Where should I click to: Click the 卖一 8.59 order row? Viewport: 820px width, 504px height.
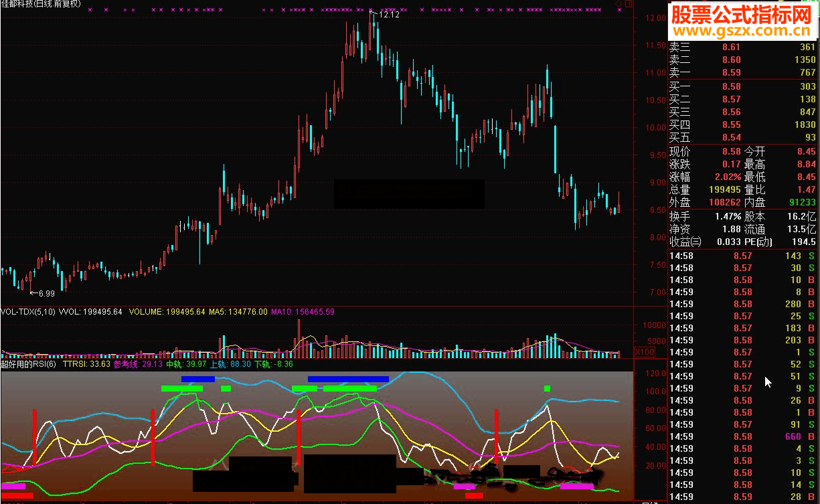[x=743, y=72]
